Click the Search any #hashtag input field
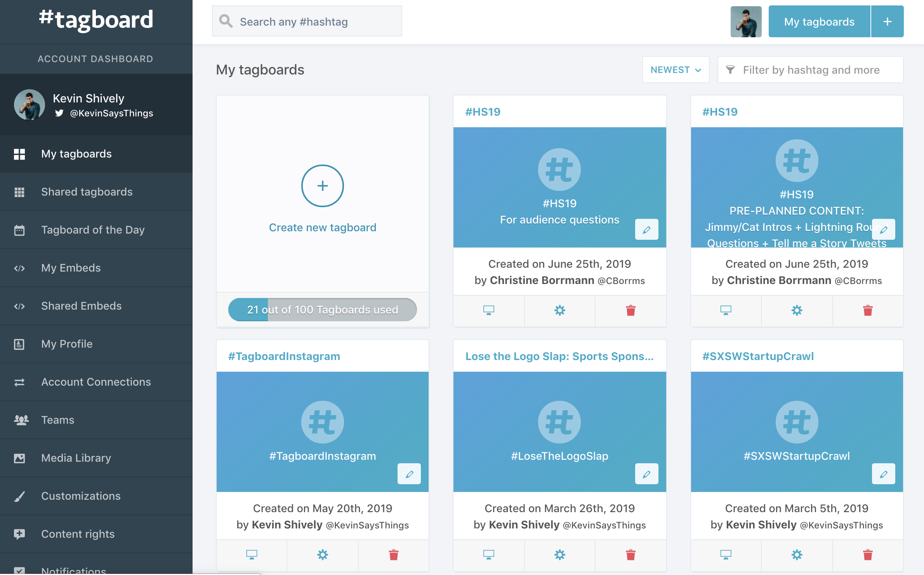The width and height of the screenshot is (924, 575). click(307, 21)
